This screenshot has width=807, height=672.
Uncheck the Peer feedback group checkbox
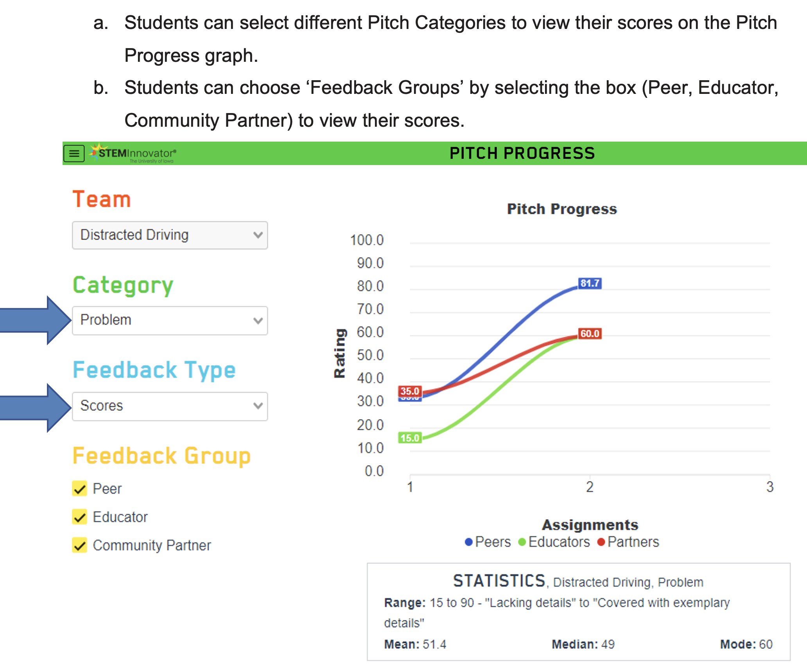[80, 489]
